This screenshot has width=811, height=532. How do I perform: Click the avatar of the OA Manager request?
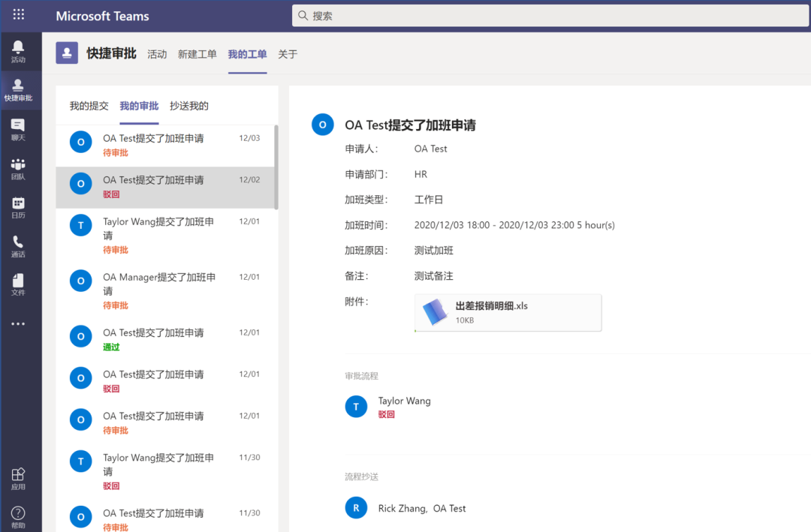coord(80,281)
